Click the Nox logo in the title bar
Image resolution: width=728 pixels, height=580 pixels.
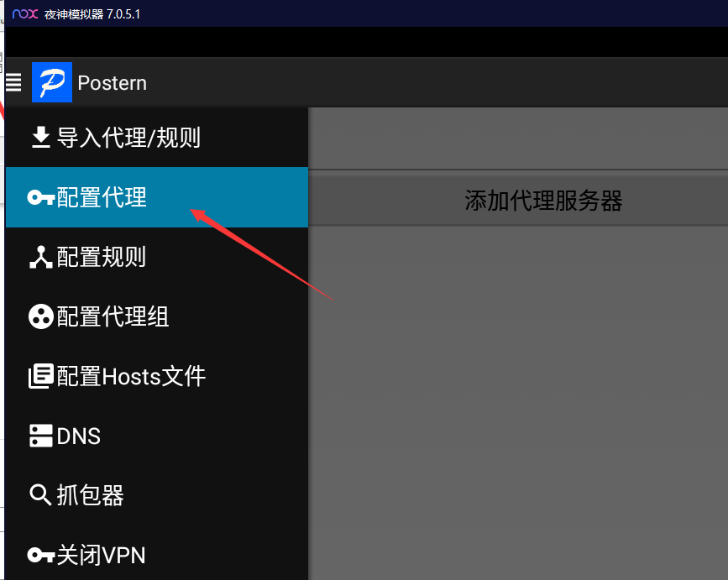25,14
